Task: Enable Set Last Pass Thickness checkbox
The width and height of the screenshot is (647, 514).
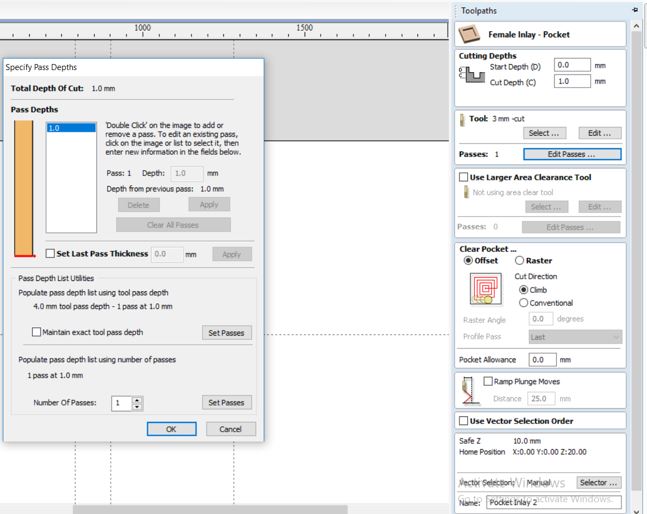Action: click(x=50, y=253)
